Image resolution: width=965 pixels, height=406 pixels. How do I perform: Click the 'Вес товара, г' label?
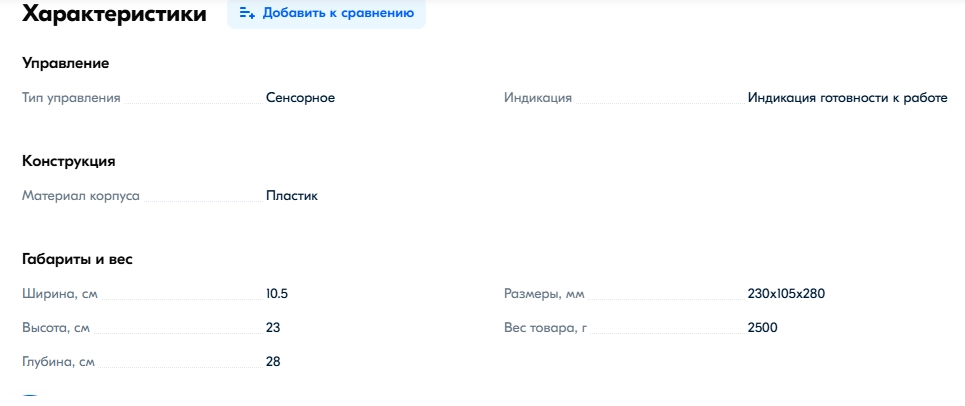pos(546,328)
